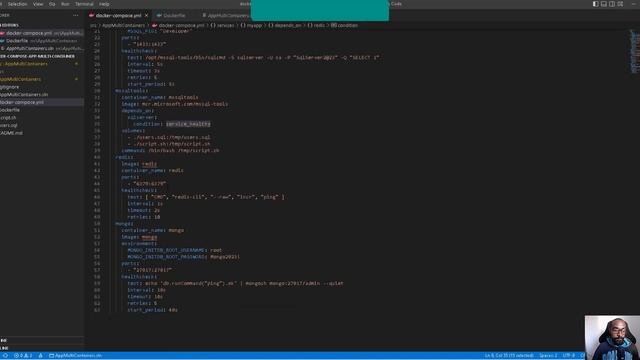Select AppMultiContainers.sln in Open Editors list
Image resolution: width=640 pixels, height=360 pixels.
click(42, 49)
